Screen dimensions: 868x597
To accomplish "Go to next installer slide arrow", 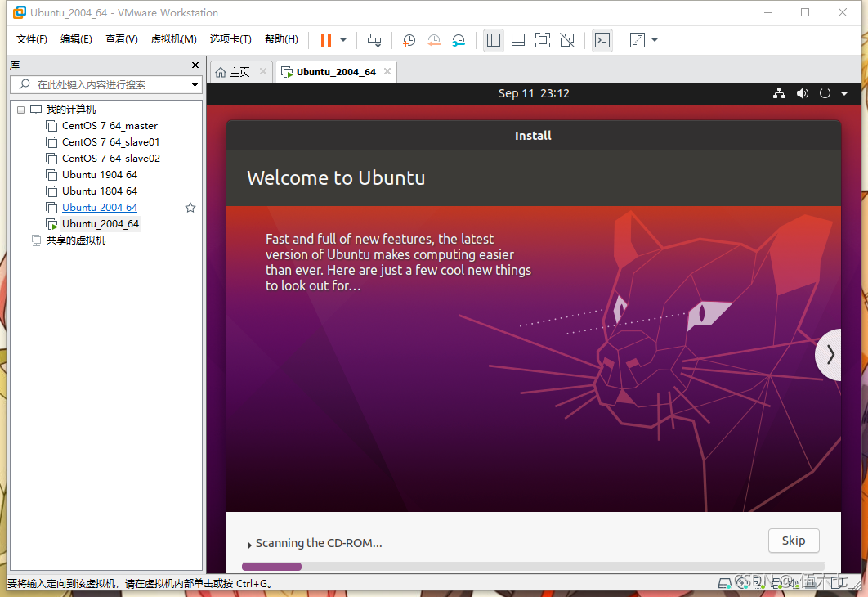I will point(830,354).
